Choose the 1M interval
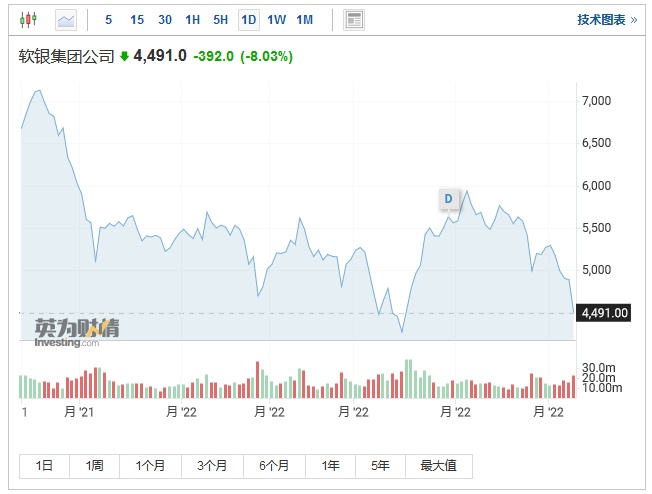Image resolution: width=652 pixels, height=494 pixels. point(305,20)
